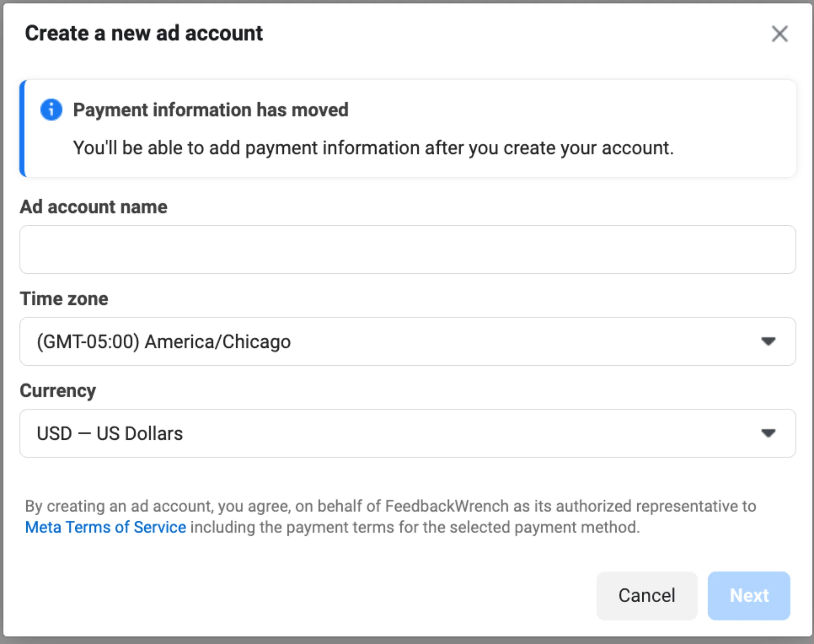Click the Next button

tap(748, 596)
